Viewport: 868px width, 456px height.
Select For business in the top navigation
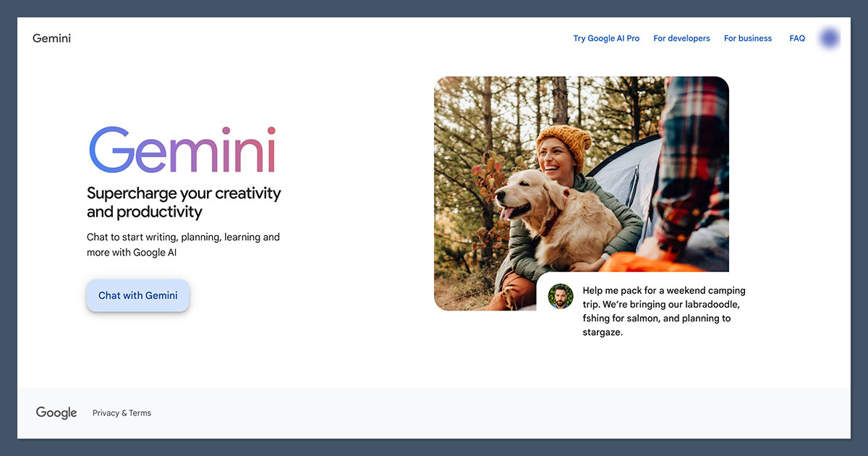coord(747,38)
